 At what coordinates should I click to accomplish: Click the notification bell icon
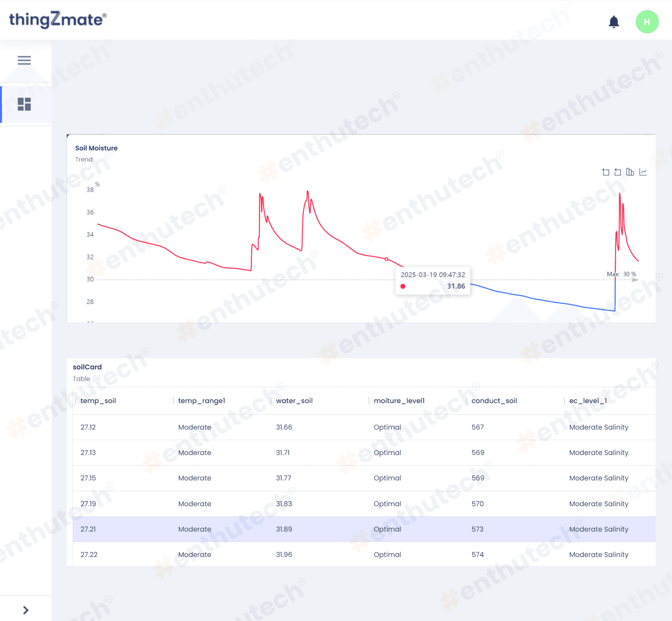[x=614, y=22]
